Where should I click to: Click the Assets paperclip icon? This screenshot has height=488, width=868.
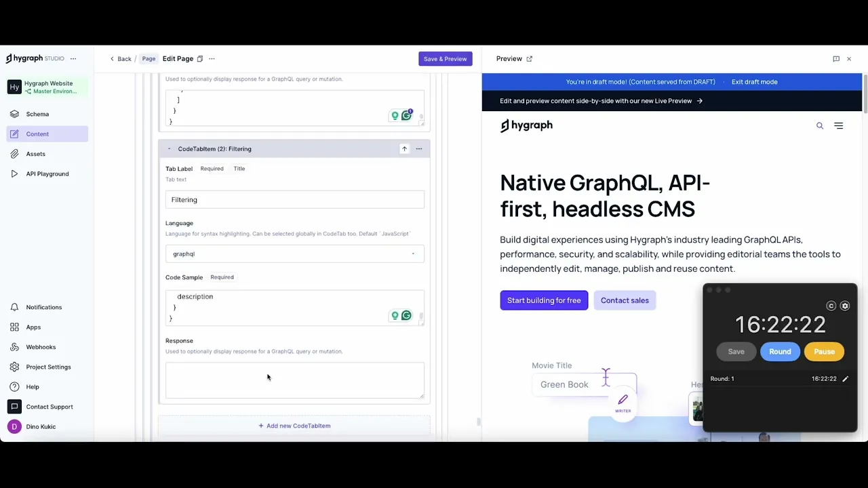pyautogui.click(x=14, y=154)
